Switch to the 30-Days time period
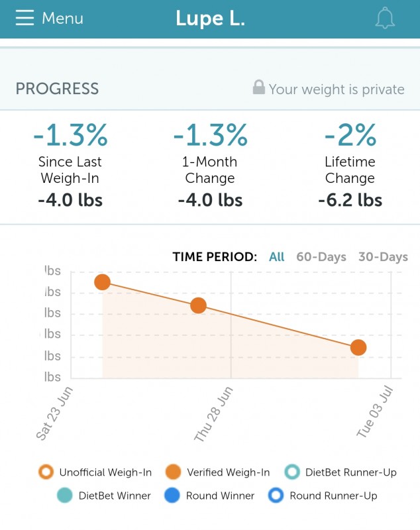Screen dimensions: 420x530 click(x=383, y=257)
